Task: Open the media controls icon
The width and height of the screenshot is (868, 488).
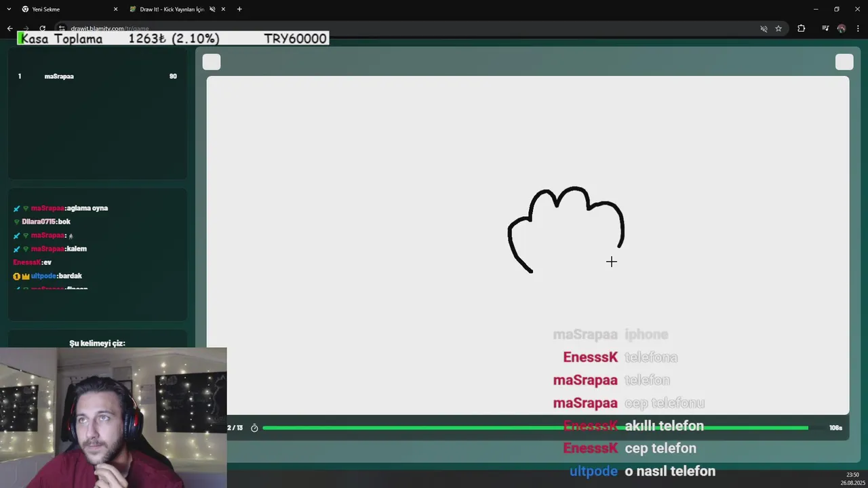Action: tap(825, 28)
